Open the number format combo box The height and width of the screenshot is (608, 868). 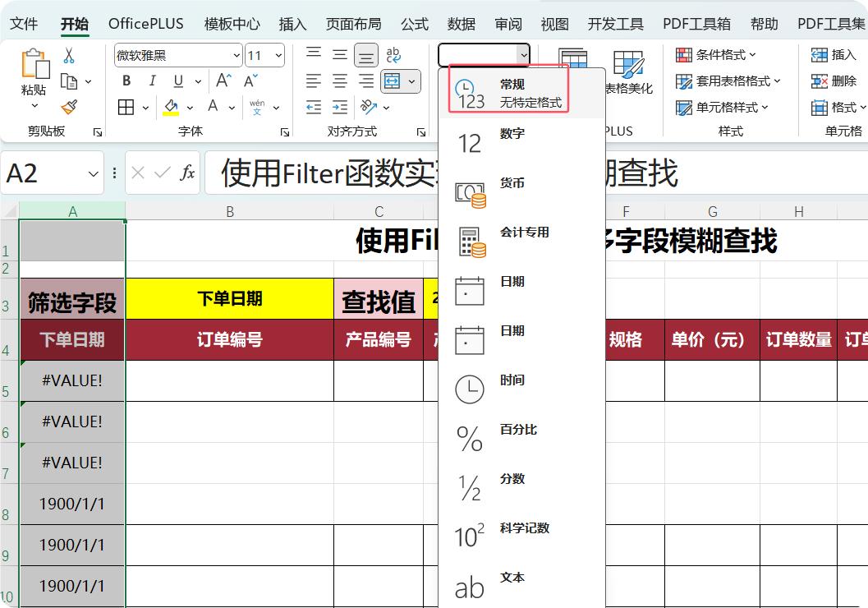click(x=484, y=55)
